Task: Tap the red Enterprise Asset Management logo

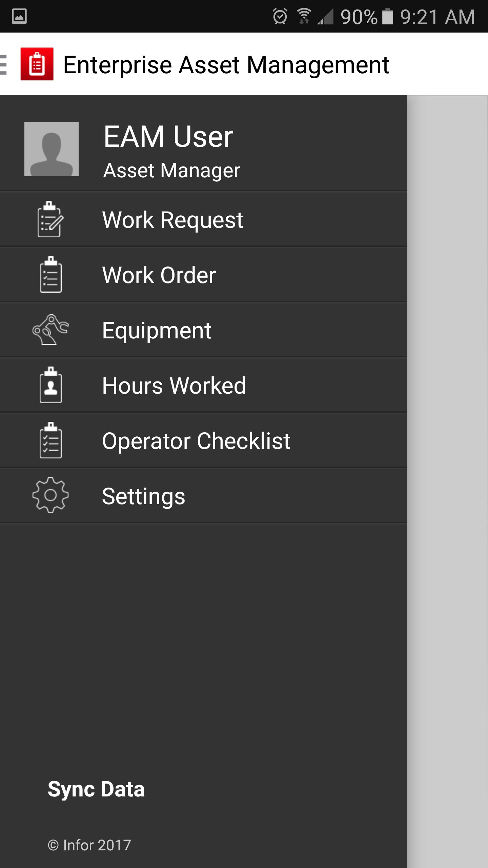Action: (x=37, y=64)
